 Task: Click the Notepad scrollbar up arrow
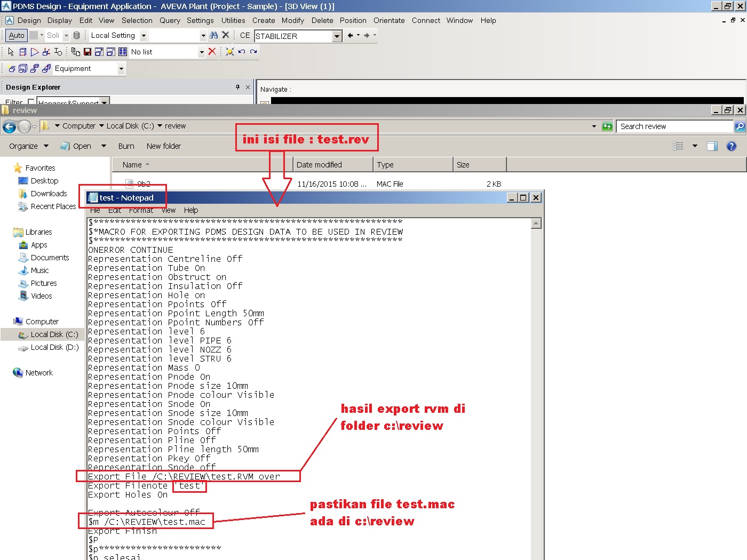[536, 223]
